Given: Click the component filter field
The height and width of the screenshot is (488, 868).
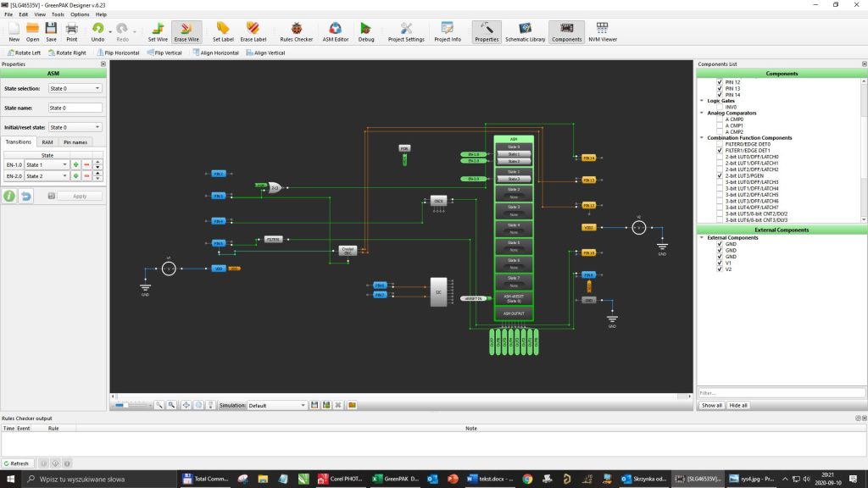Looking at the screenshot, I should (x=780, y=391).
